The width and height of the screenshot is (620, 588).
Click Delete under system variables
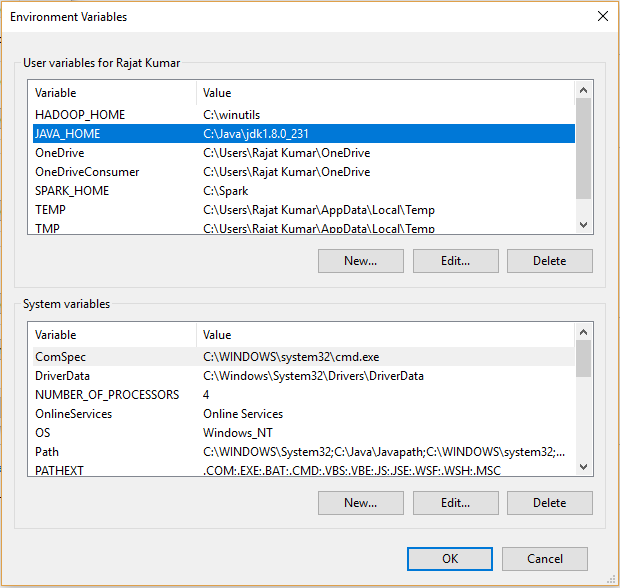(x=549, y=503)
